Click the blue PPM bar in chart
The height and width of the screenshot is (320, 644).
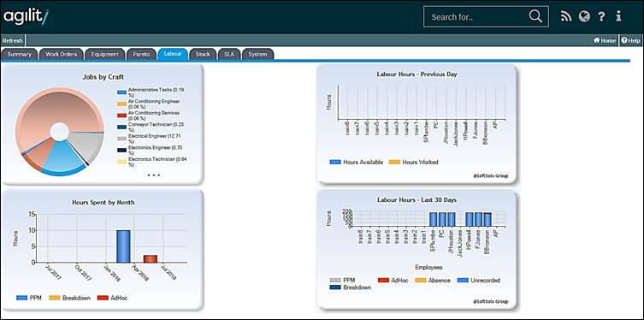[123, 246]
